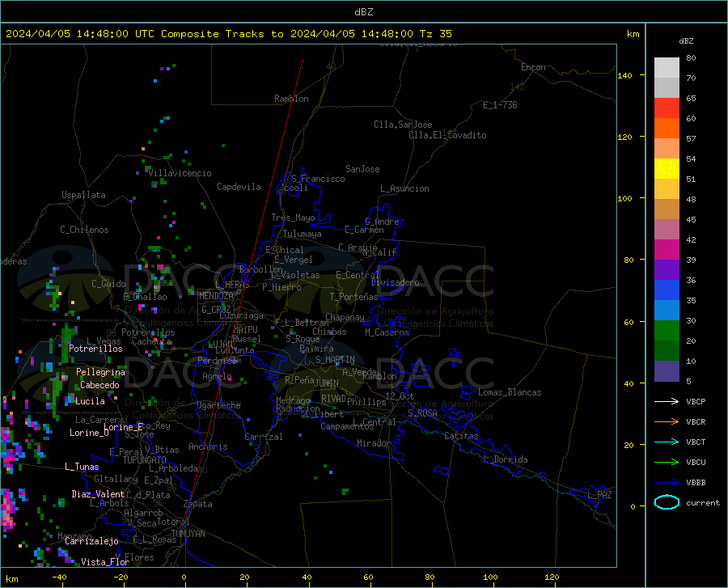Click the Carrizalejo pink label
This screenshot has width=728, height=588.
click(x=91, y=541)
